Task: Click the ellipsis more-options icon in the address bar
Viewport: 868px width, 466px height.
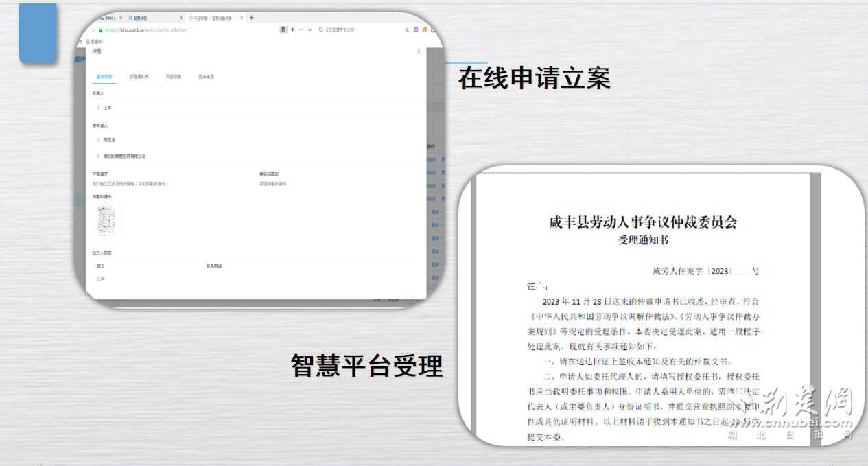Action: pyautogui.click(x=300, y=30)
